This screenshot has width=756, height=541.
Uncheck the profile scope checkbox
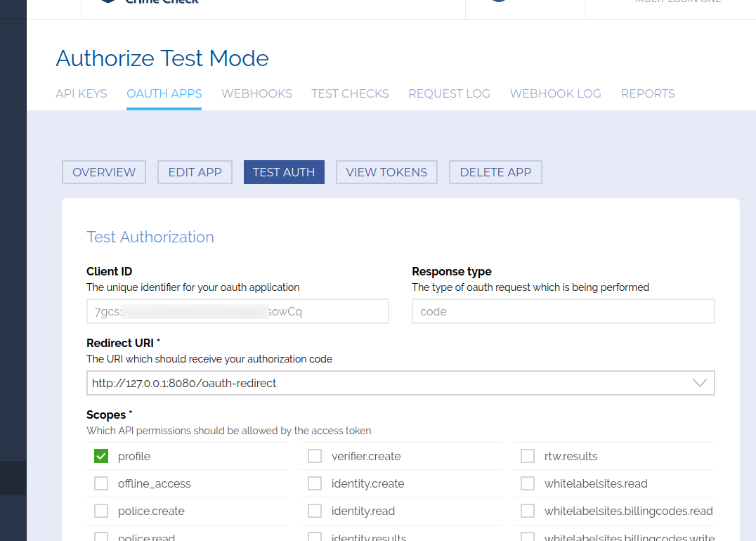pyautogui.click(x=101, y=457)
